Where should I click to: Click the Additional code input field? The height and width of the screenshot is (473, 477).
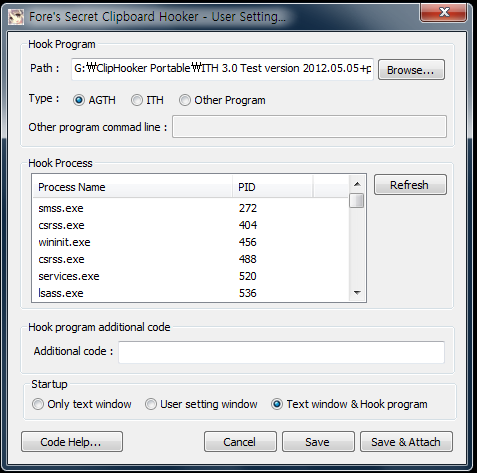[x=282, y=352]
